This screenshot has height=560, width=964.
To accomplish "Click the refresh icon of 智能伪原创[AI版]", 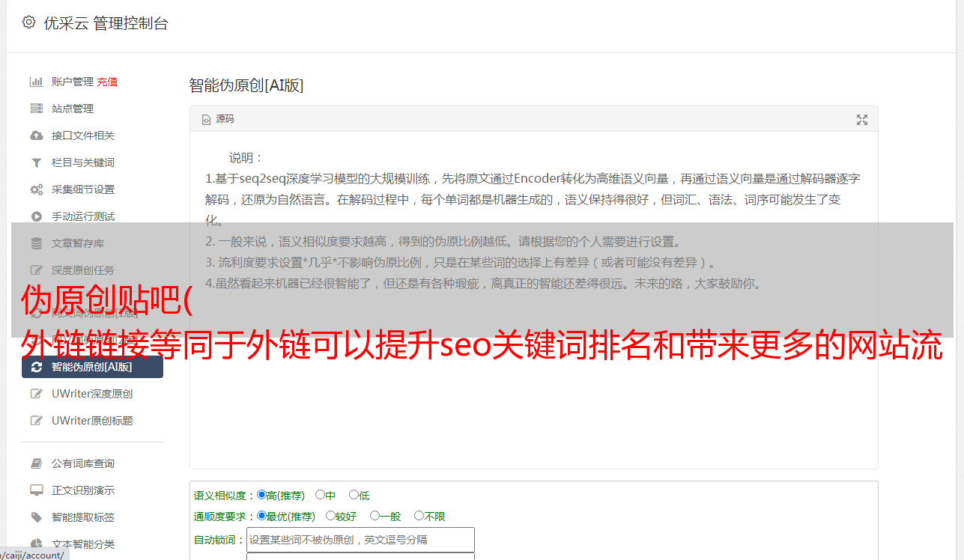I will [36, 367].
